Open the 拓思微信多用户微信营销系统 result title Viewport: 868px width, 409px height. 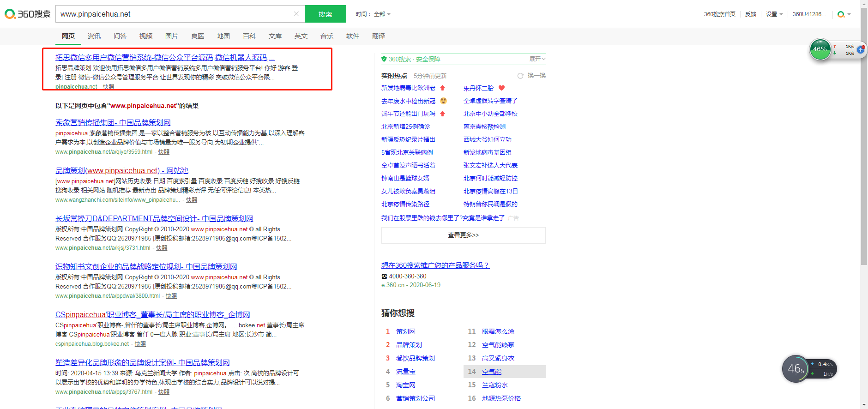165,58
